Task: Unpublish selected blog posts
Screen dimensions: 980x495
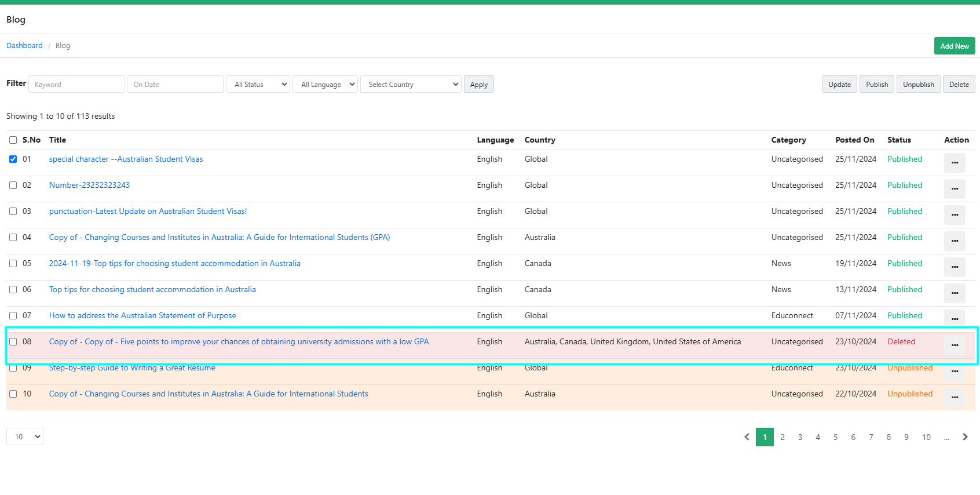Action: 919,85
